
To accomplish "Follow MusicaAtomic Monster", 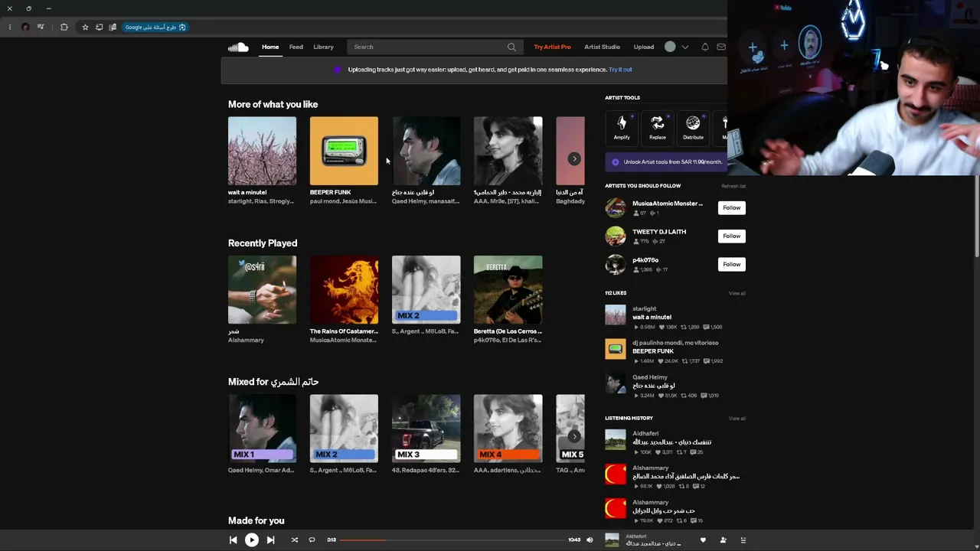I will pyautogui.click(x=732, y=208).
